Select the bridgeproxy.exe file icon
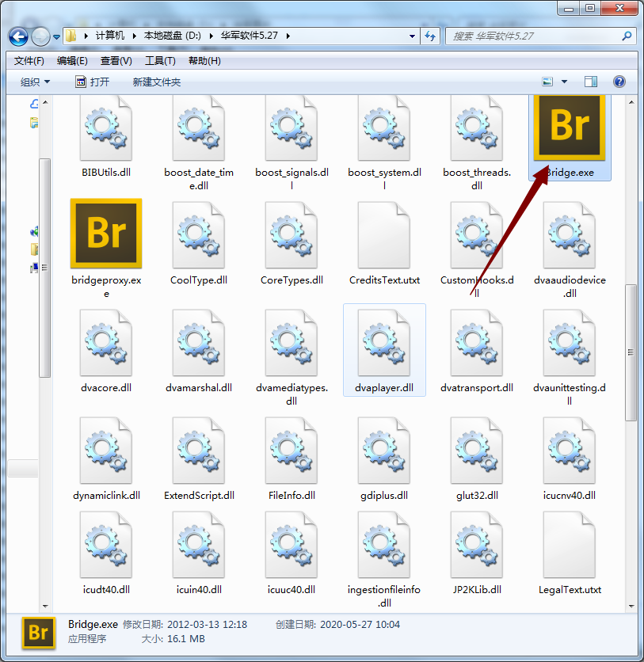 (105, 234)
